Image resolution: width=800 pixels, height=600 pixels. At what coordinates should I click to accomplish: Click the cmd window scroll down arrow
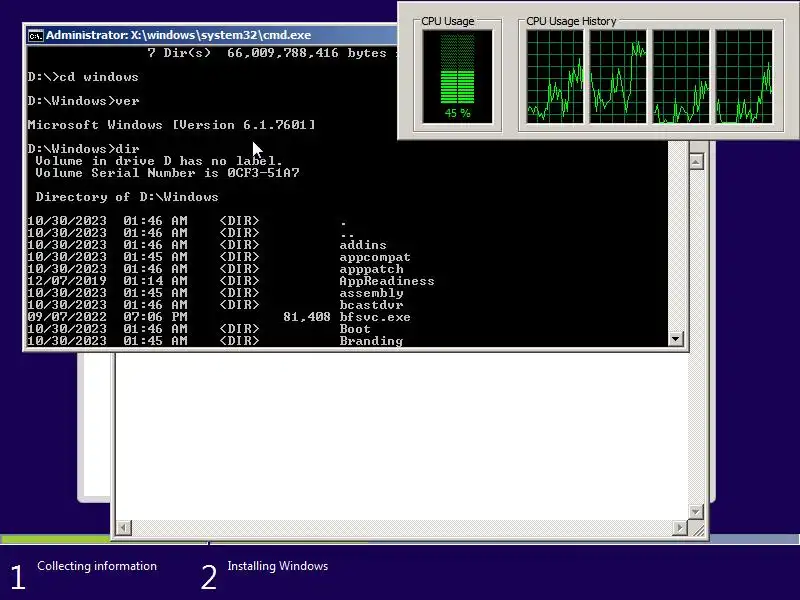(676, 338)
